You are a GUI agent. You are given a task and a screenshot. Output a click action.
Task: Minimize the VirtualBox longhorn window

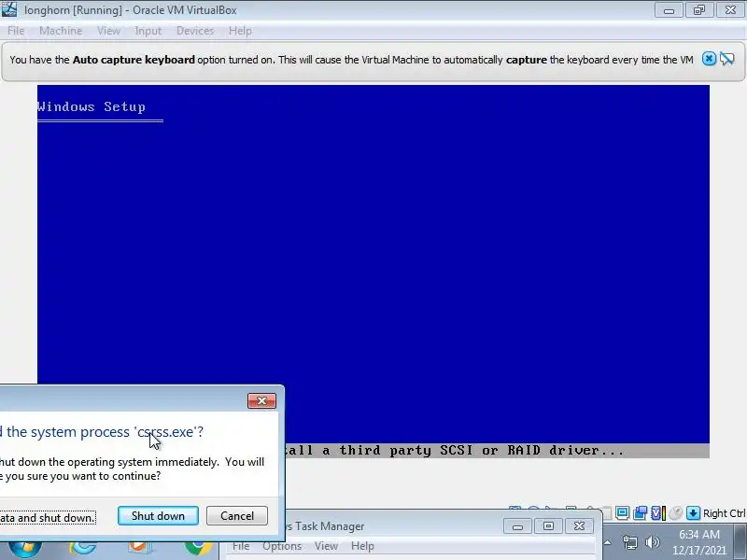(669, 10)
